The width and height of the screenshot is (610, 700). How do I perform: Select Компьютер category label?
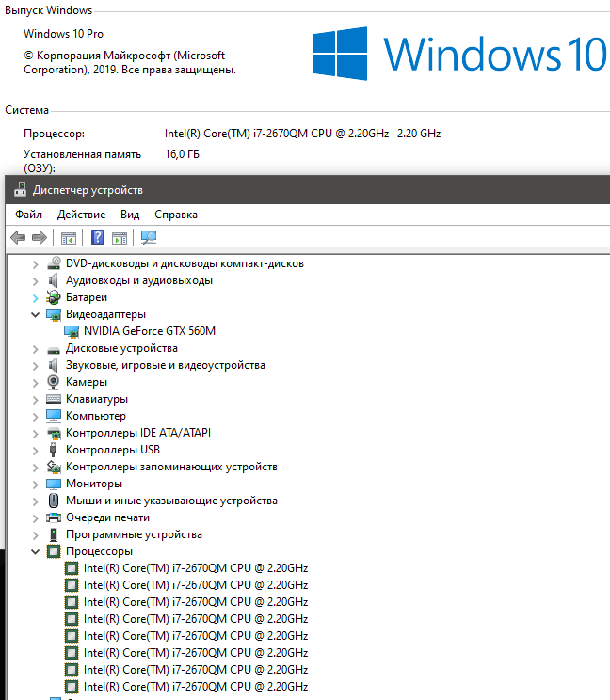96,416
